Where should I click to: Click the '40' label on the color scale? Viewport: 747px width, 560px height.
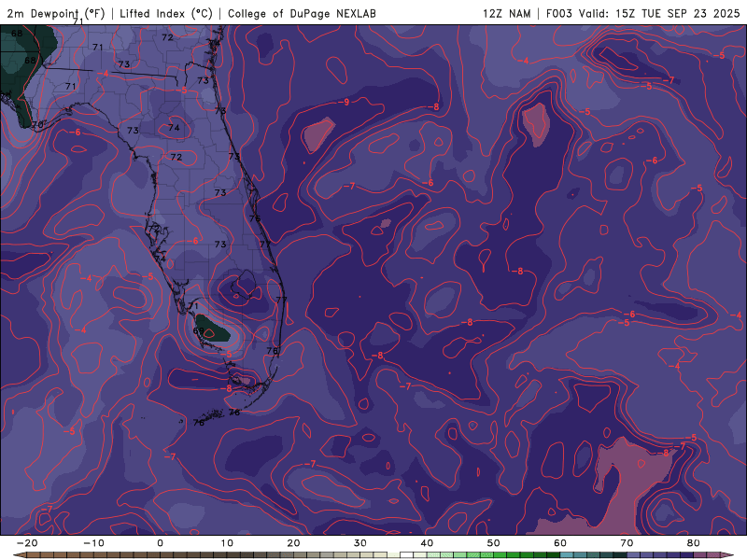click(x=427, y=543)
